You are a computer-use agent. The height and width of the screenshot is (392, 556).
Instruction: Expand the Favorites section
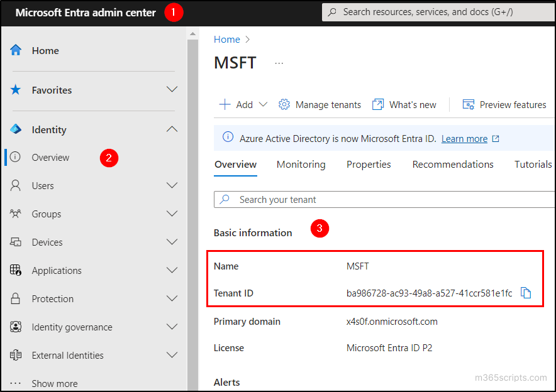click(172, 89)
